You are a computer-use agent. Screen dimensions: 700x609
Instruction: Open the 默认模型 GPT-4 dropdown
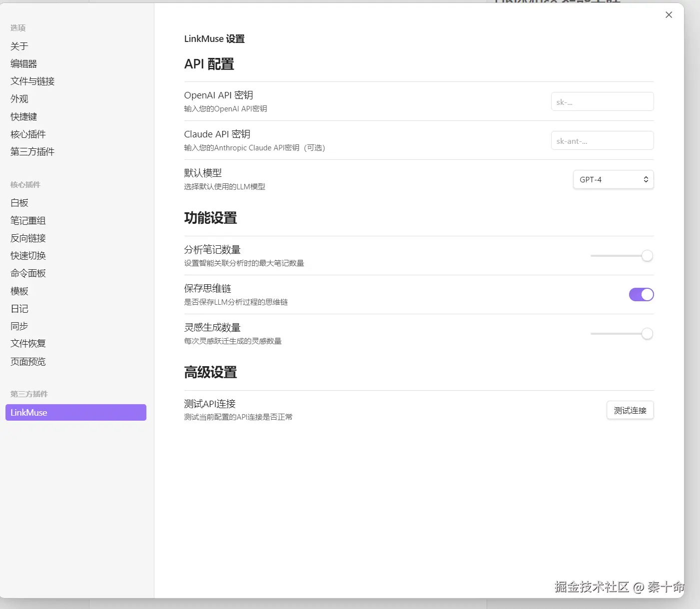point(613,179)
